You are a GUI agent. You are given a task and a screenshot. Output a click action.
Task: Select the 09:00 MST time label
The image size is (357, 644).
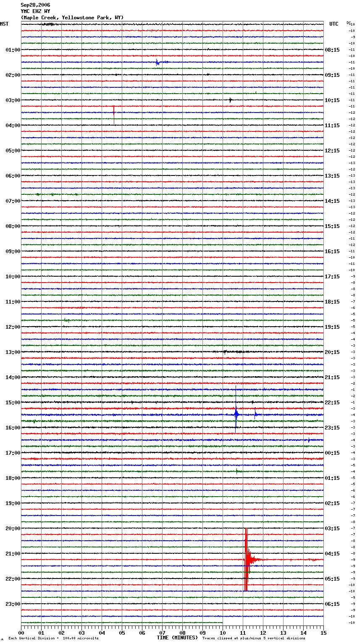point(13,251)
